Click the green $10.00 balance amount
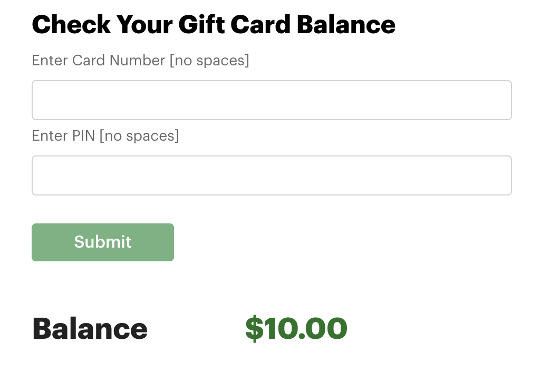Viewport: 560px width, 392px height. [x=296, y=329]
